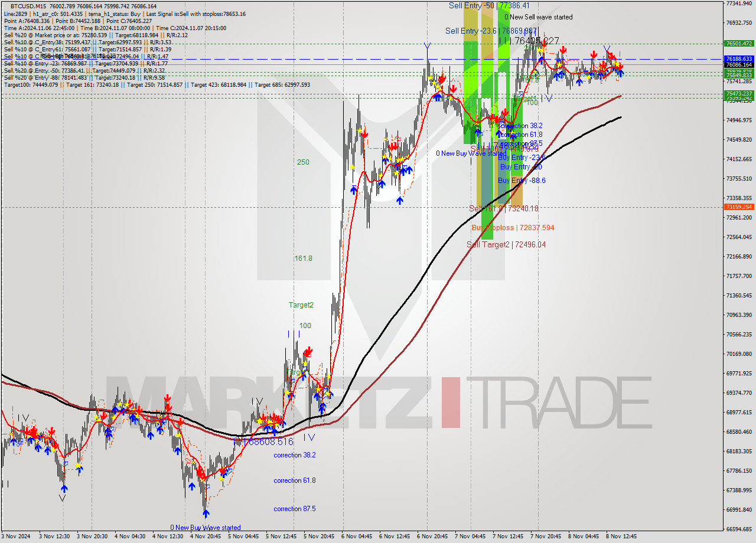The image size is (756, 543).
Task: Click the 7 Nov 12:45 time axis label
Action: pyautogui.click(x=508, y=537)
